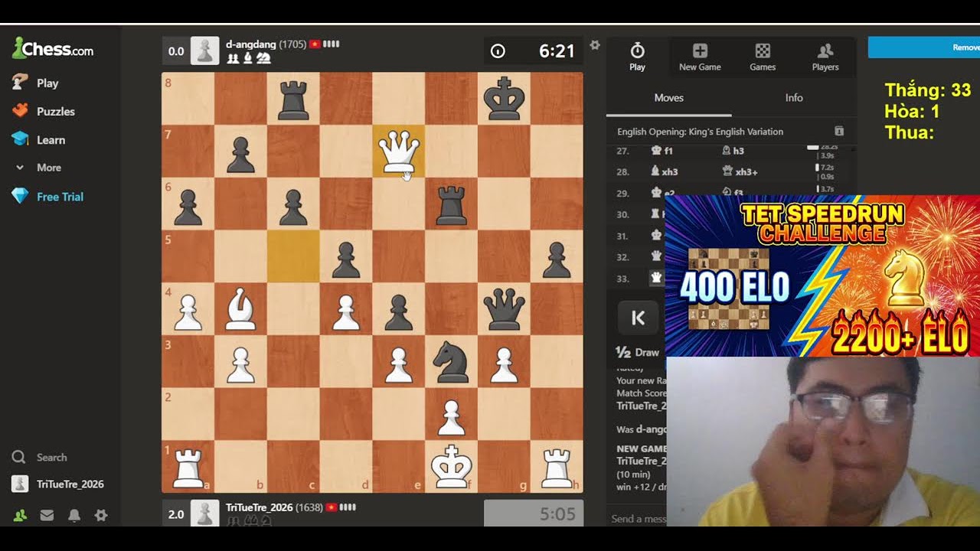Select the black knight on f3
980x551 pixels.
[x=452, y=361]
